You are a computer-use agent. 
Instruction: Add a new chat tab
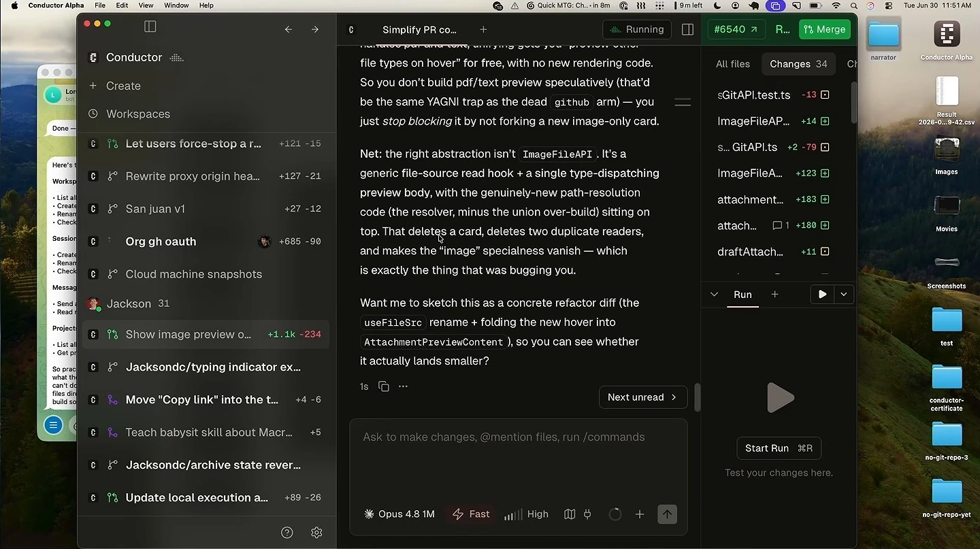coord(483,29)
